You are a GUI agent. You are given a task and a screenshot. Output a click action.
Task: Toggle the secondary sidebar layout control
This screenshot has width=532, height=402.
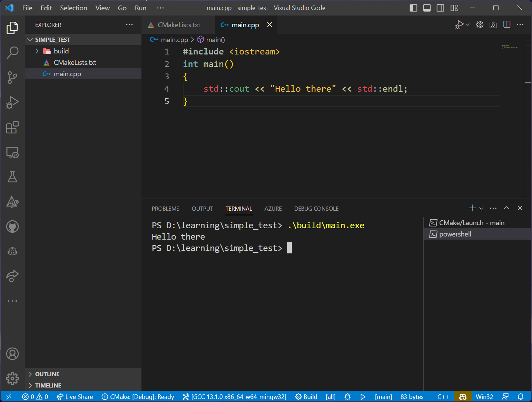click(440, 8)
